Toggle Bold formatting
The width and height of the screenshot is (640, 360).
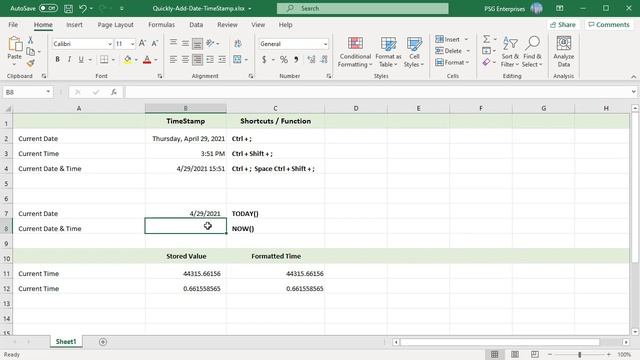[x=58, y=60]
